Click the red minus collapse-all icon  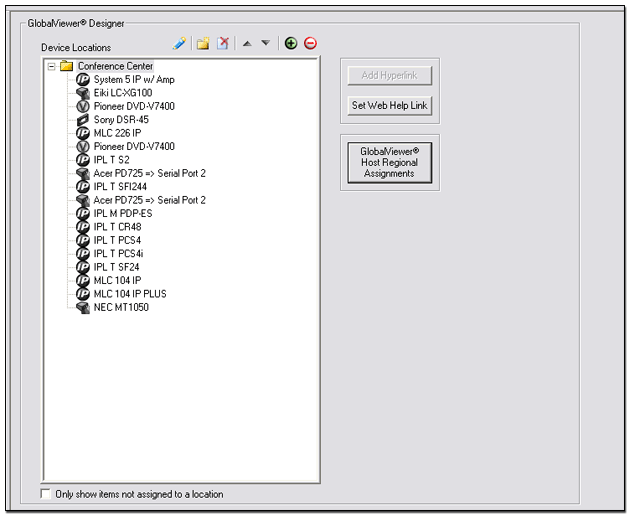tap(310, 44)
